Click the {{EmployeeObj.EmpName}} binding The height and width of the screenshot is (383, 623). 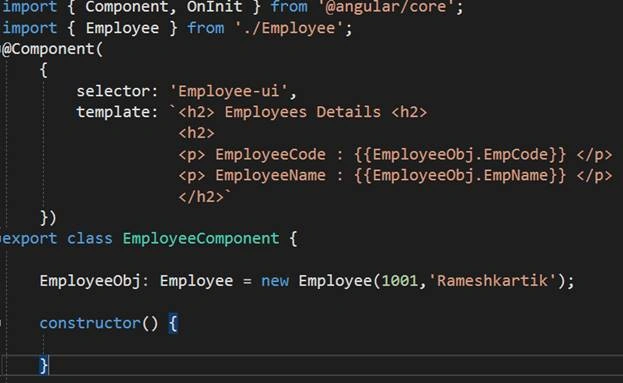tap(460, 176)
